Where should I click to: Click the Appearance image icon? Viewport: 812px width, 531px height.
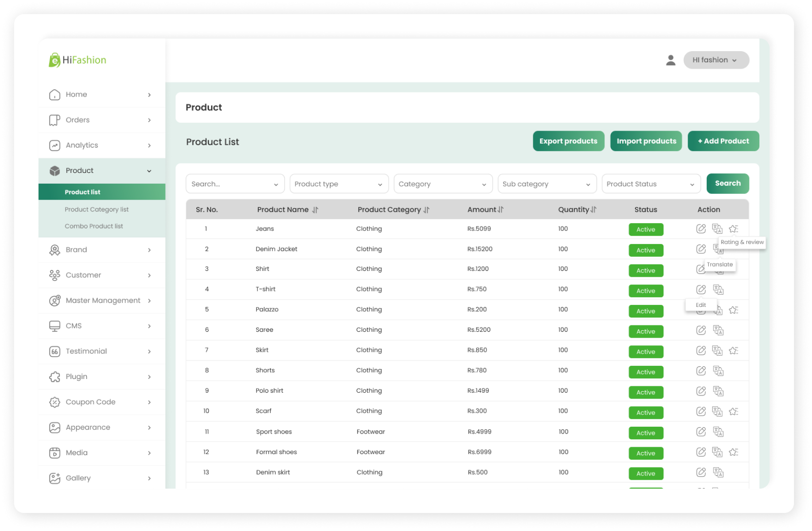(55, 427)
